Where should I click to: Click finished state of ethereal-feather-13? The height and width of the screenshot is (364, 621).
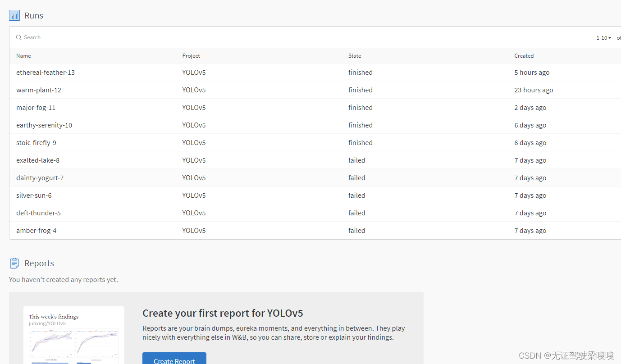361,73
